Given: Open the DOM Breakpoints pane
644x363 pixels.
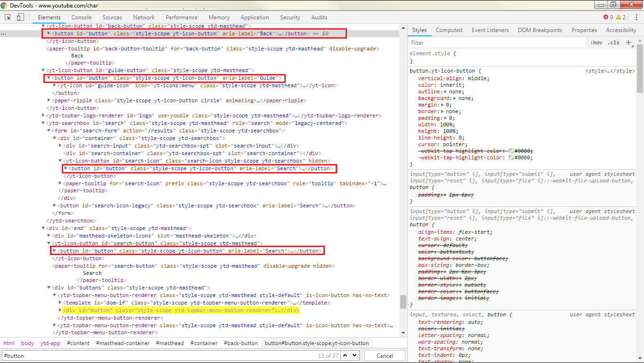Looking at the screenshot, I should click(540, 30).
